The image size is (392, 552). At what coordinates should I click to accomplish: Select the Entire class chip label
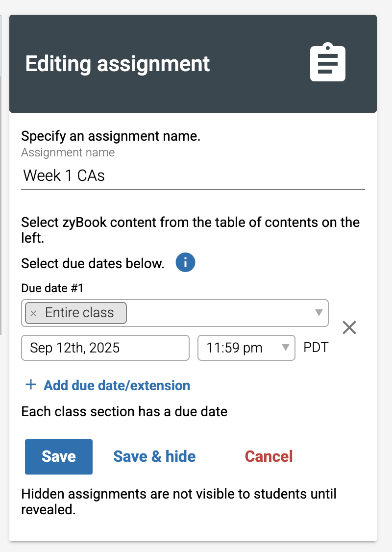pyautogui.click(x=79, y=313)
